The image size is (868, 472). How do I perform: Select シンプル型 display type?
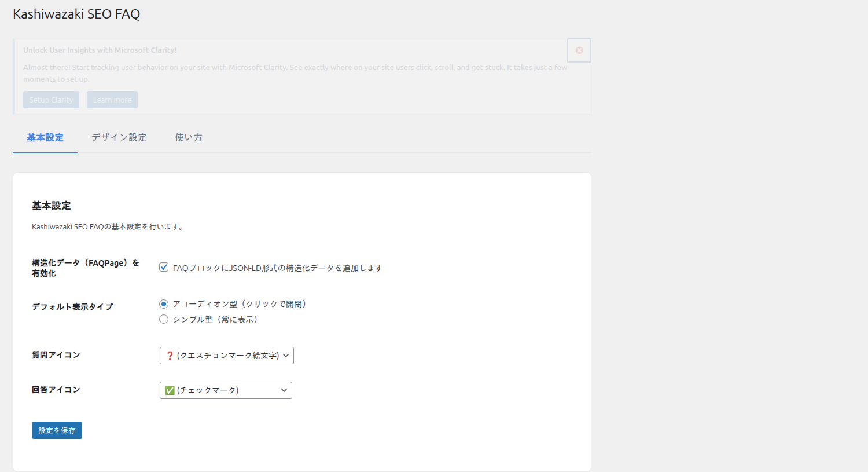tap(164, 319)
